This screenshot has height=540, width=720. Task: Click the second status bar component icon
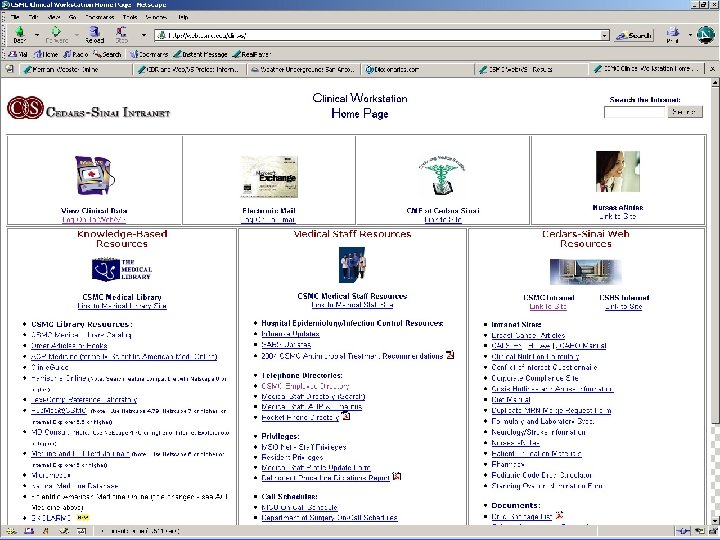point(28,531)
